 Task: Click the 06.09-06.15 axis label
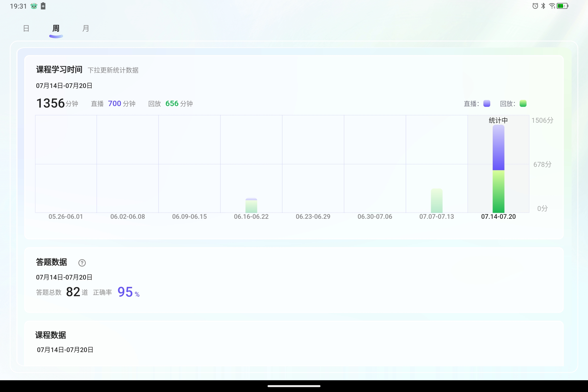(189, 217)
